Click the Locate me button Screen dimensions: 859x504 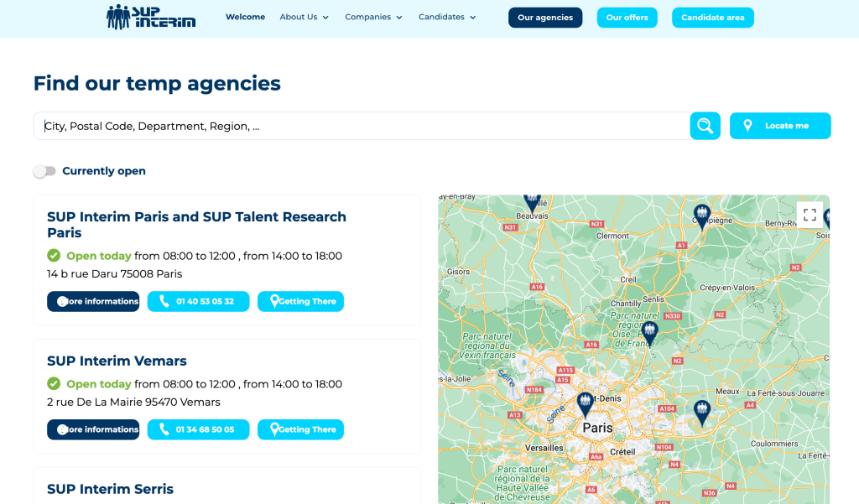[x=780, y=126]
